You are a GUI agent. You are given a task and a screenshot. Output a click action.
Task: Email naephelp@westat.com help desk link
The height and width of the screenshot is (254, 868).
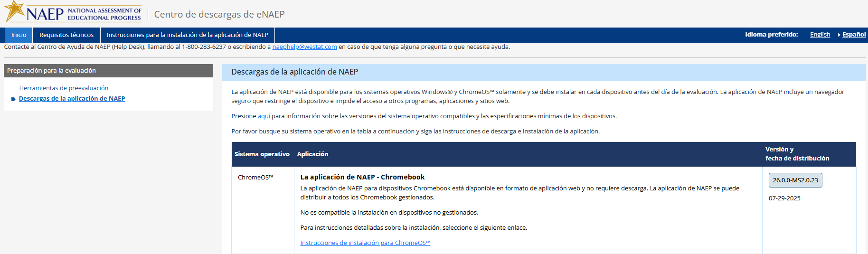[x=304, y=47]
